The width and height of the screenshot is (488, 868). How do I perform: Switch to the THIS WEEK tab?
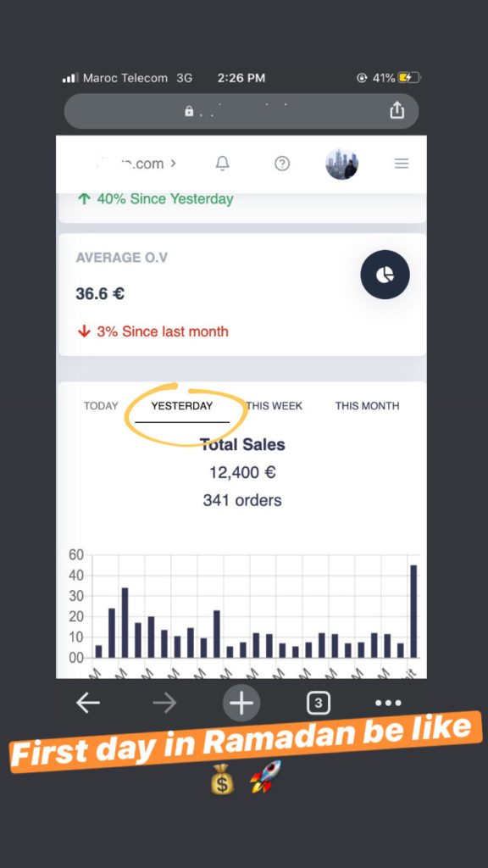click(274, 406)
